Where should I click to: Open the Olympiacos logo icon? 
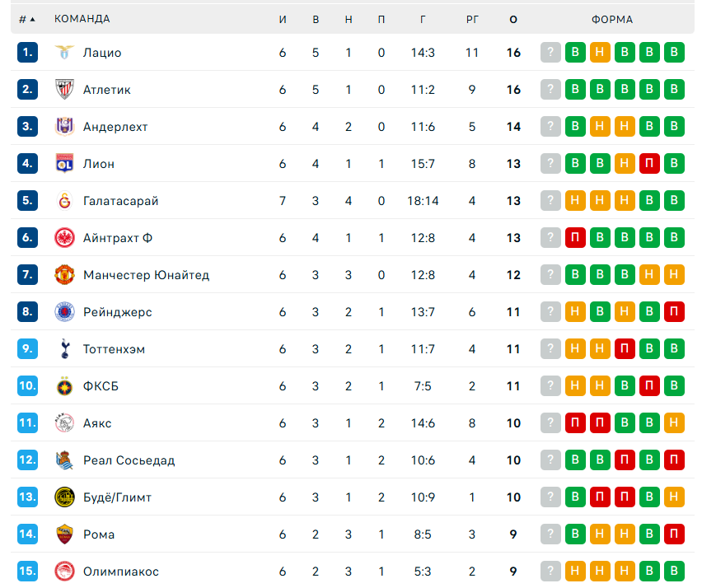[x=64, y=572]
